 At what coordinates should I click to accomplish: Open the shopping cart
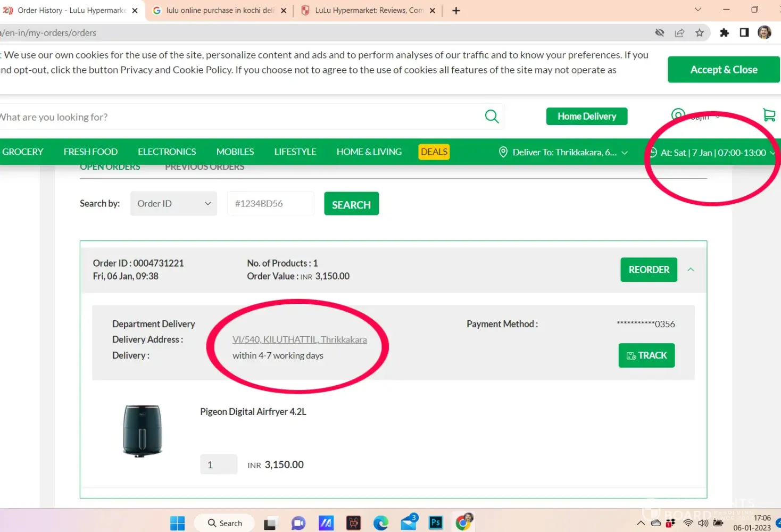[769, 115]
